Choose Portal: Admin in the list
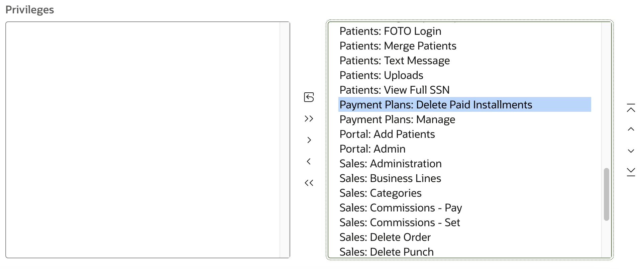This screenshot has height=269, width=644. point(372,149)
